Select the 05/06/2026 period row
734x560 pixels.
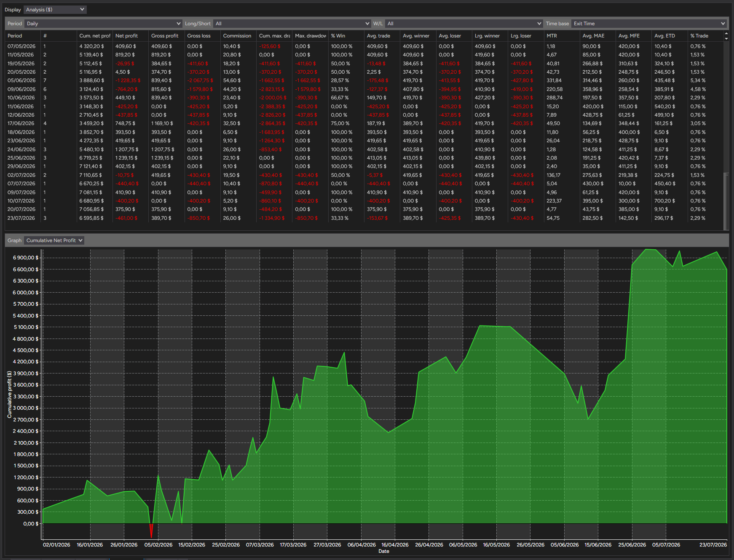(364, 80)
